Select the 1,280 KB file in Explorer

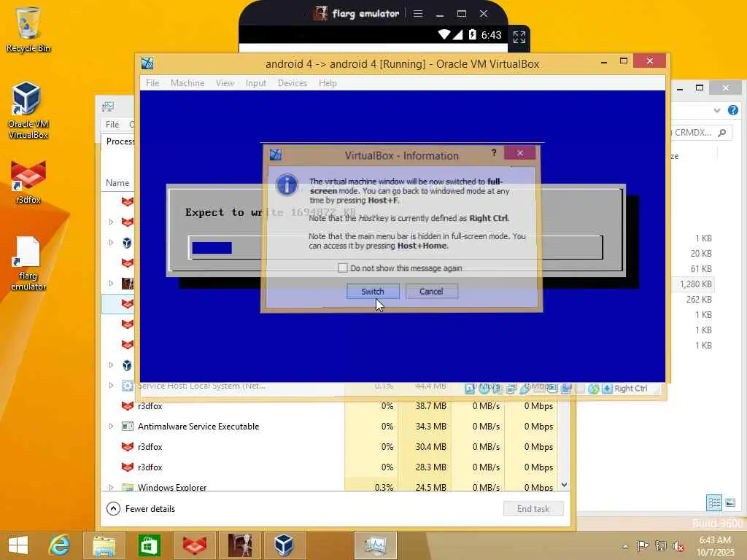click(x=693, y=284)
